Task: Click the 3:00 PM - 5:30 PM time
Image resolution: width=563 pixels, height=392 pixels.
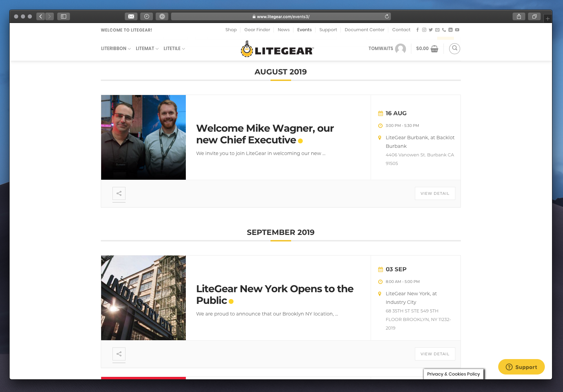Action: [402, 126]
